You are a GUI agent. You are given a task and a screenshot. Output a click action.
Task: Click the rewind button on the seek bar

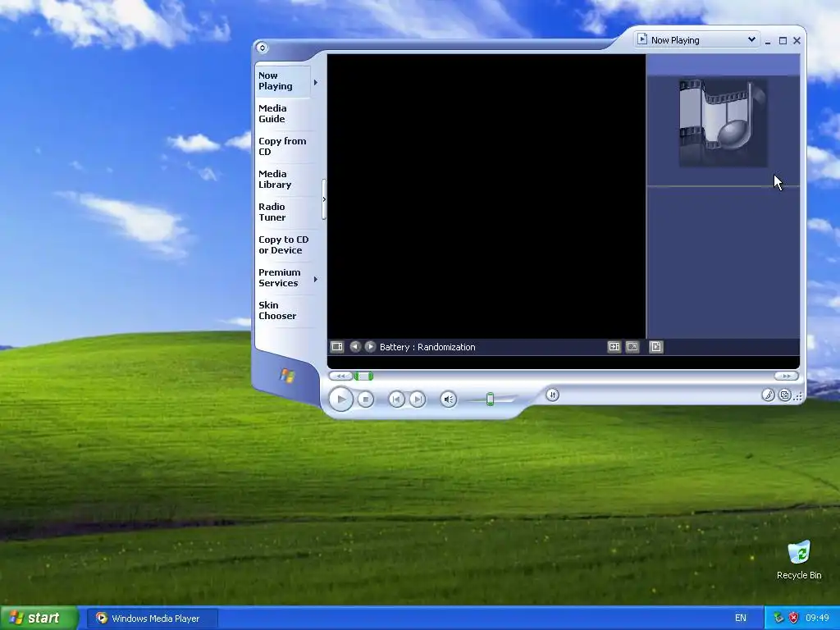click(x=340, y=376)
